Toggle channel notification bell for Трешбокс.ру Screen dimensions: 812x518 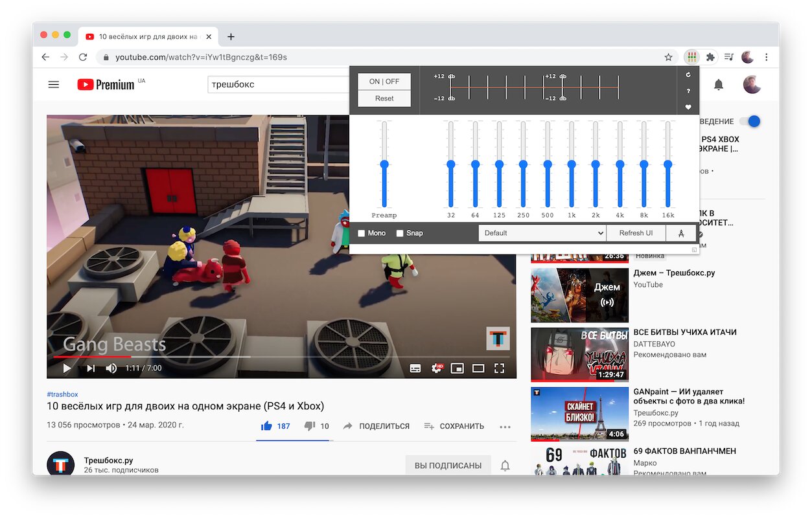point(505,466)
